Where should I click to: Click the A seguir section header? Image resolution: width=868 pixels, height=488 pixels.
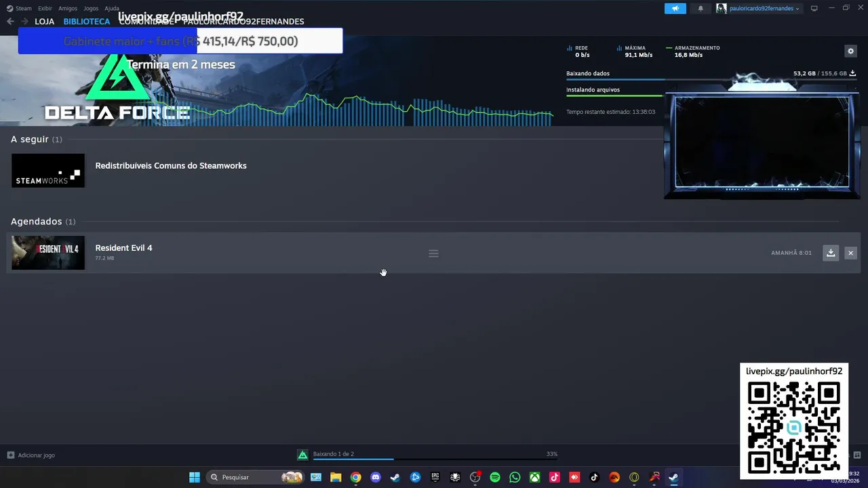(x=37, y=139)
